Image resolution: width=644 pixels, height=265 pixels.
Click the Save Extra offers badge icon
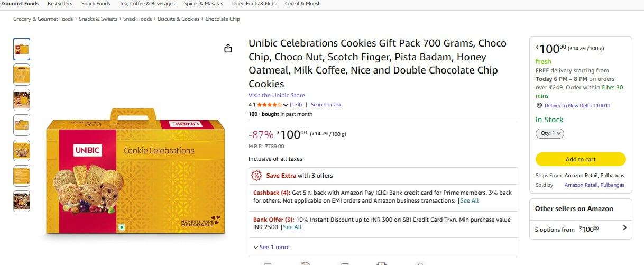pyautogui.click(x=256, y=176)
